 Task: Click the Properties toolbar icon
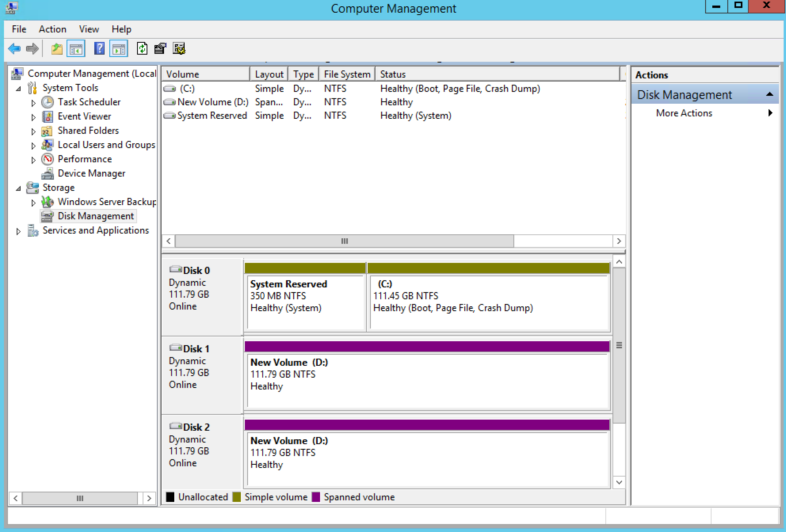160,49
